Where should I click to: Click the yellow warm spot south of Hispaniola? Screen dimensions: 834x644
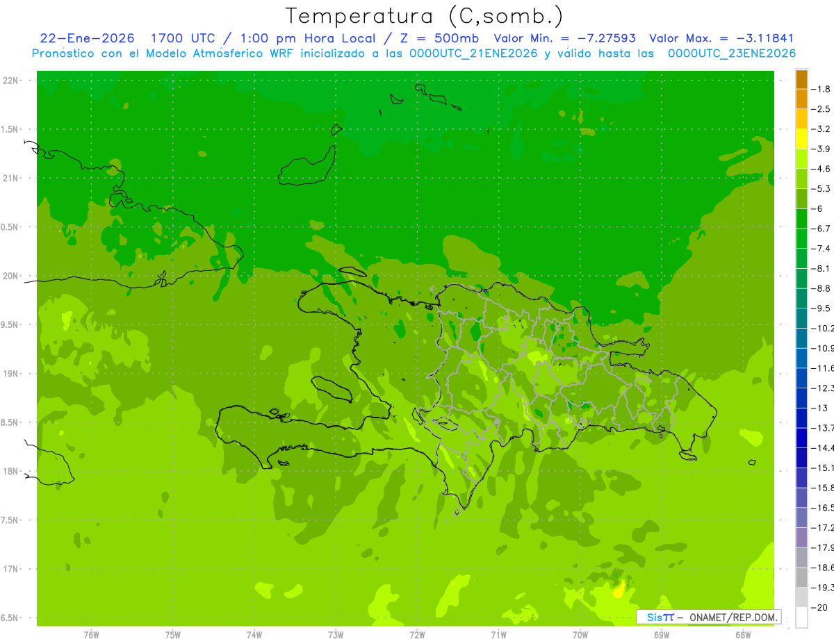coord(619,591)
